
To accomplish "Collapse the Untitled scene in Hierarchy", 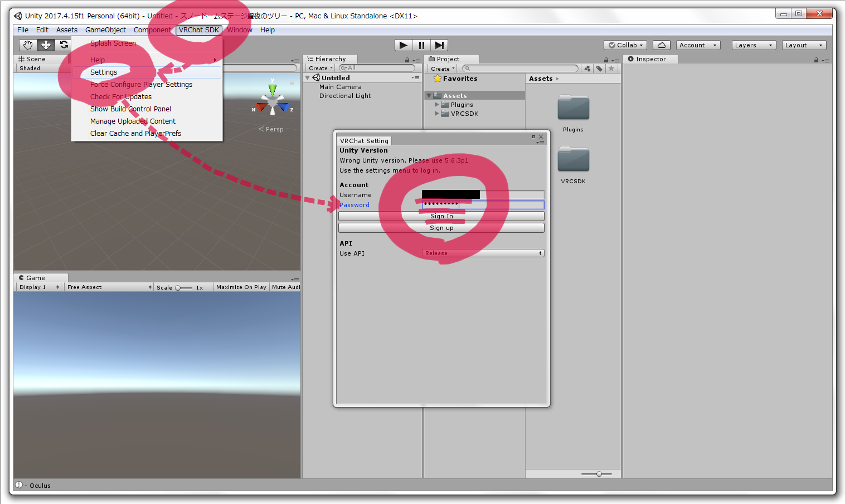I will pos(308,78).
